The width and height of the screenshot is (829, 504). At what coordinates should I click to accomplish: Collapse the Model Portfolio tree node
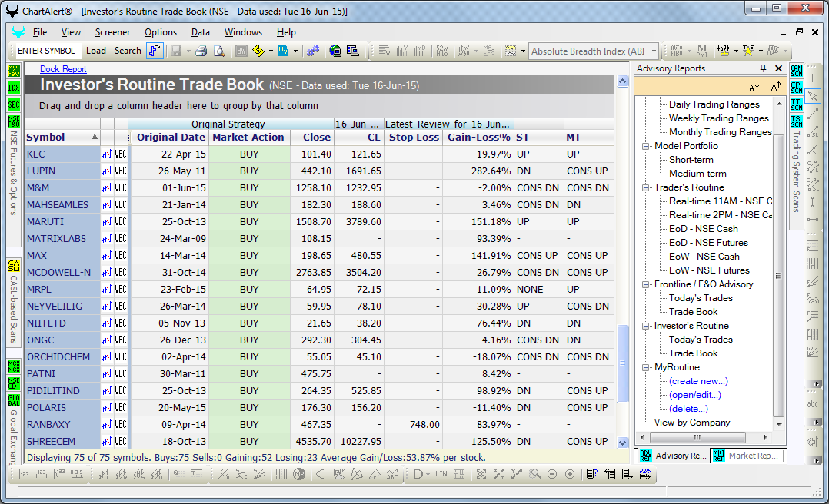tap(645, 146)
